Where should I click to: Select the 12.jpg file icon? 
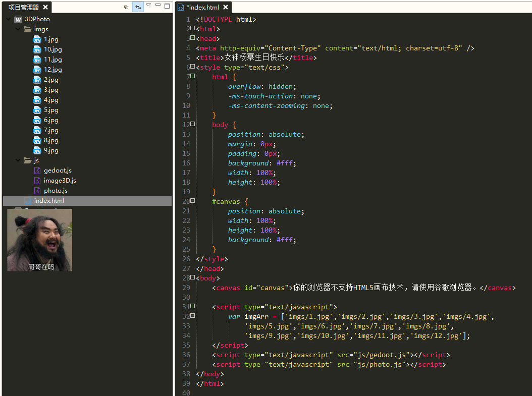(37, 70)
